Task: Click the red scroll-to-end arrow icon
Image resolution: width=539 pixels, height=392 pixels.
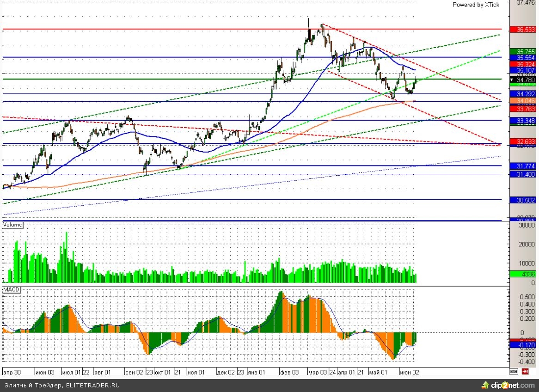Action: pyautogui.click(x=525, y=371)
